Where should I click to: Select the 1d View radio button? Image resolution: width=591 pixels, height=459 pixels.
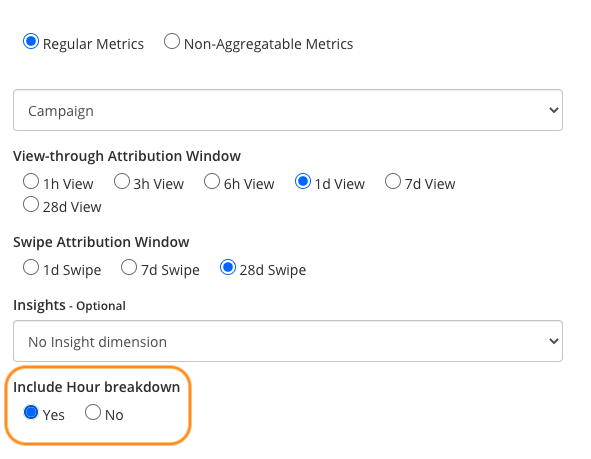pyautogui.click(x=303, y=181)
